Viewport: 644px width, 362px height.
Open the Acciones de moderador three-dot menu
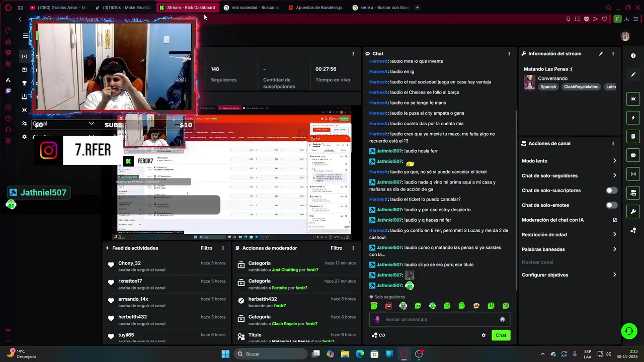(353, 248)
